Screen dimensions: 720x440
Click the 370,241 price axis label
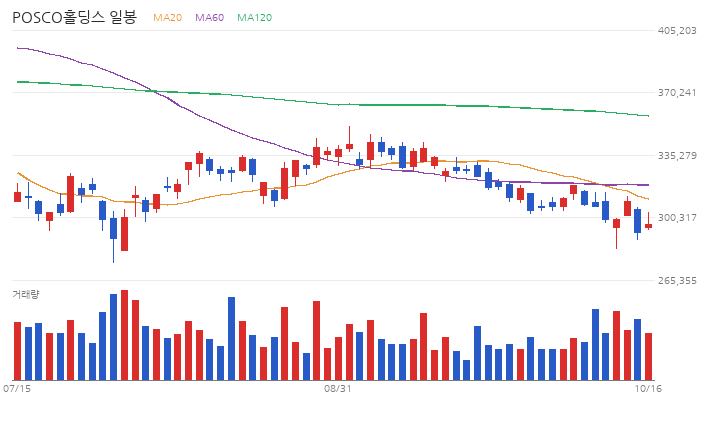point(677,92)
